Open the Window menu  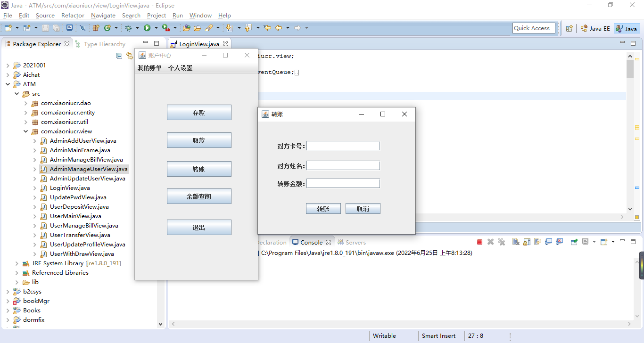[x=200, y=16]
